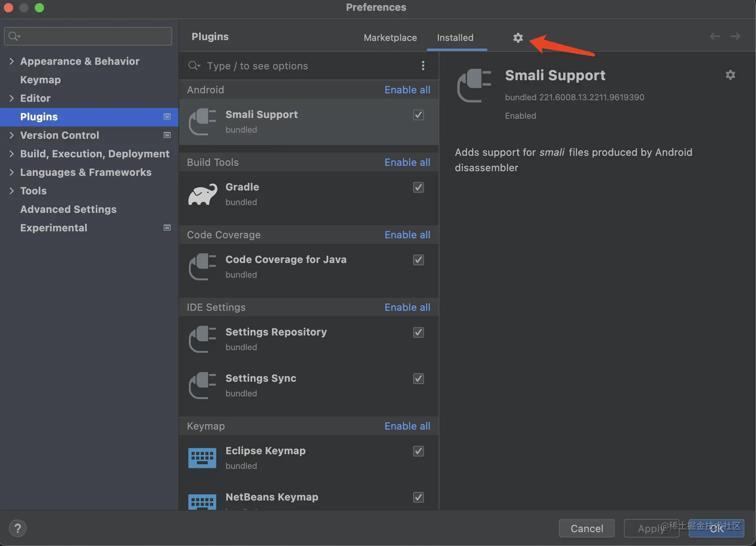Select the Eclipse Keymap keyboard icon

pos(202,458)
